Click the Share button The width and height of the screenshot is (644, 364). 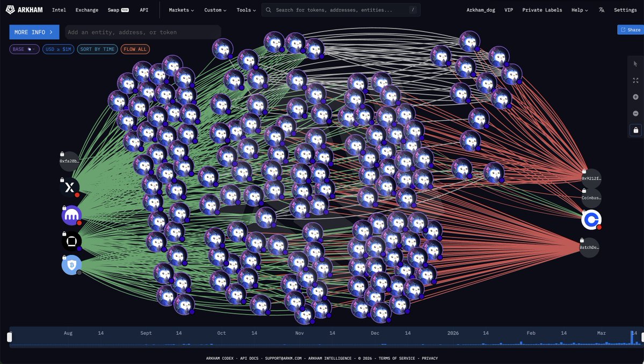click(631, 30)
